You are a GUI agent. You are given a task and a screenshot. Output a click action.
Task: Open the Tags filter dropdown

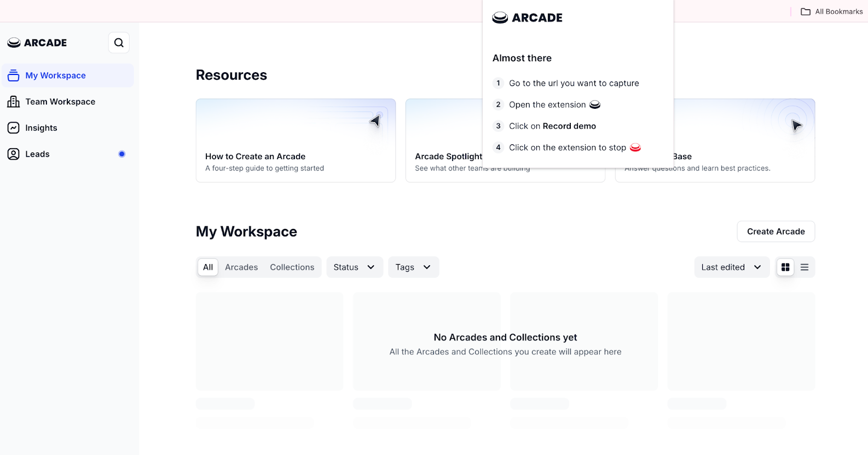413,267
